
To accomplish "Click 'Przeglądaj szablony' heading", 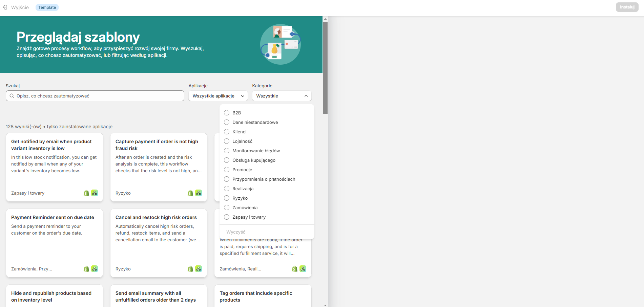I will point(78,37).
